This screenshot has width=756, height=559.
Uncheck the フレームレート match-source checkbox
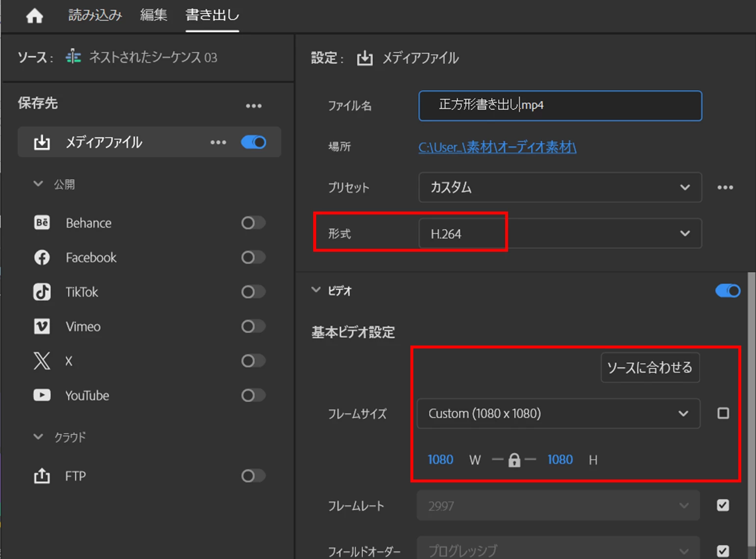point(723,505)
